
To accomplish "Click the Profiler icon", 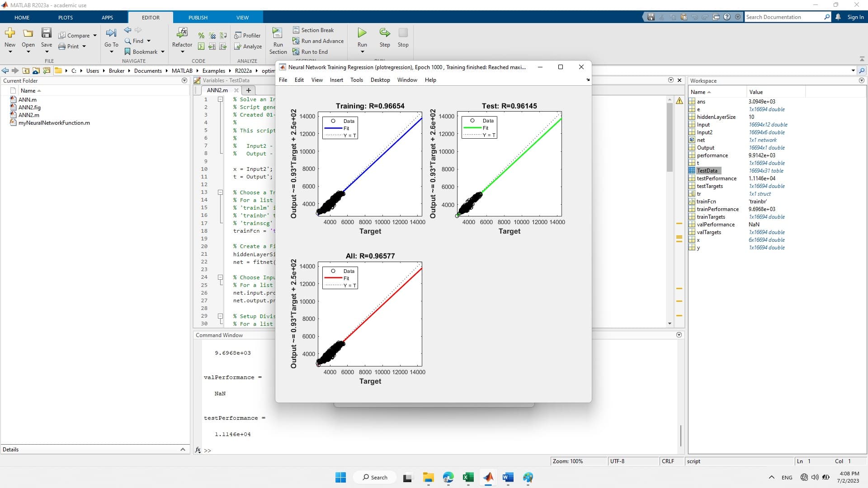I will tap(238, 35).
